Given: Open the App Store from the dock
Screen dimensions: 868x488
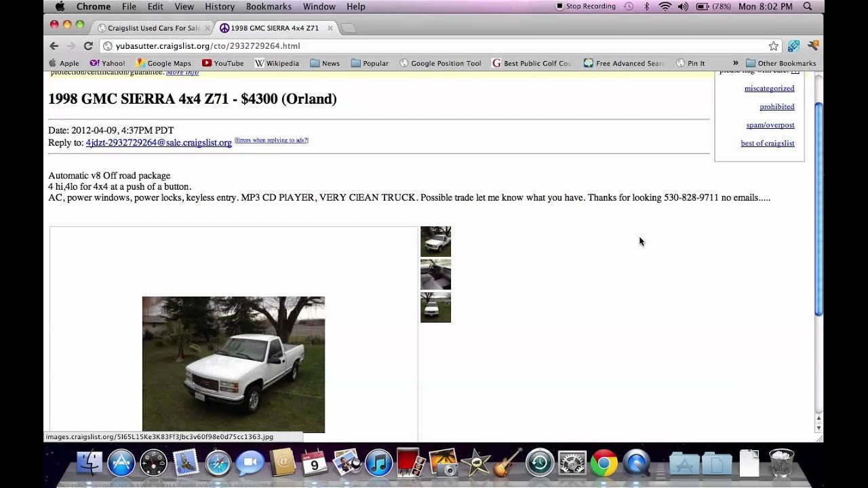Looking at the screenshot, I should click(121, 463).
